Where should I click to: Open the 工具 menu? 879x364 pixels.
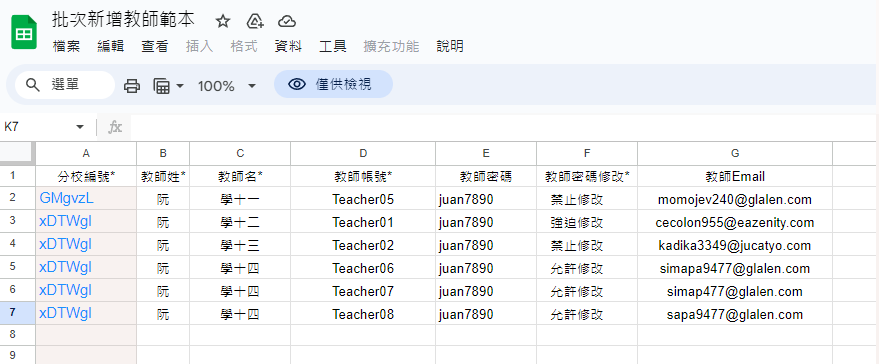click(332, 47)
